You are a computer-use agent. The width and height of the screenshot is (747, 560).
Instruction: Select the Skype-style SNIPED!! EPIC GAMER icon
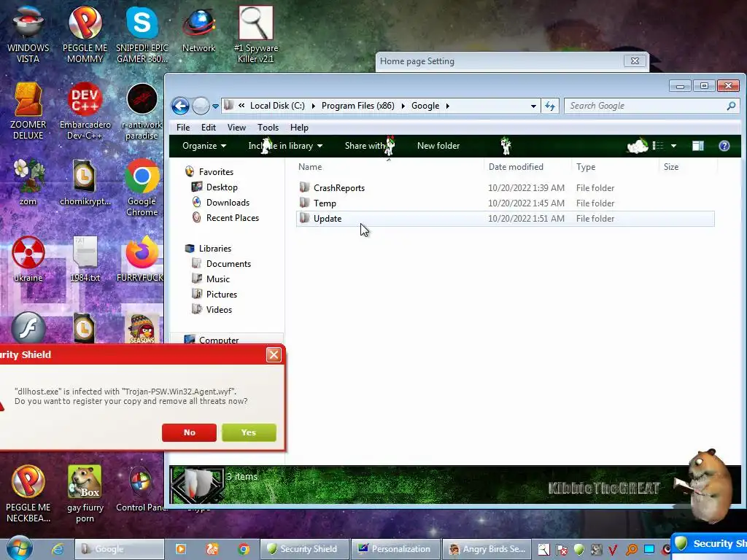pyautogui.click(x=142, y=34)
